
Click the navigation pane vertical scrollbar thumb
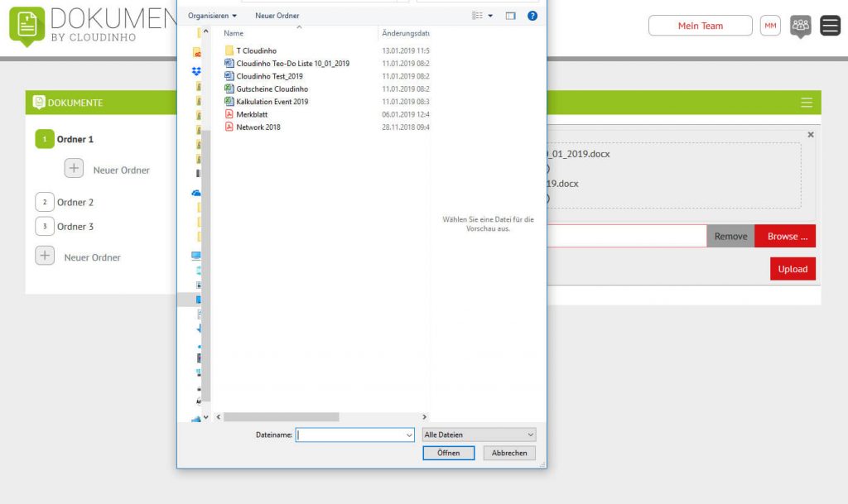[x=205, y=266]
